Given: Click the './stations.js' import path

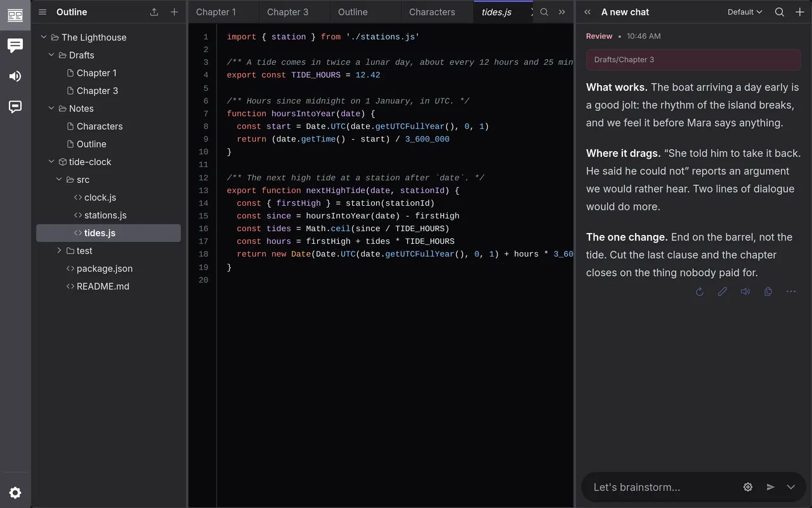Looking at the screenshot, I should click(383, 37).
